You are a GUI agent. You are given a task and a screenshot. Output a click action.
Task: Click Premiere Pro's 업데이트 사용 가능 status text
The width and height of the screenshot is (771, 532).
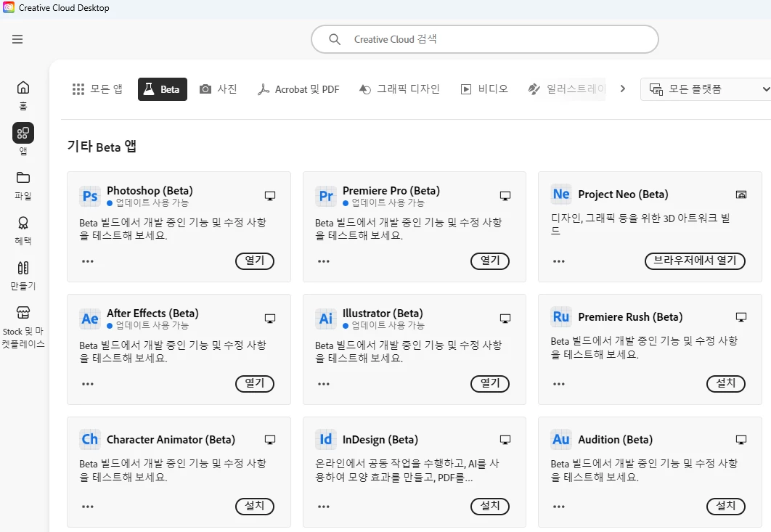click(x=388, y=202)
